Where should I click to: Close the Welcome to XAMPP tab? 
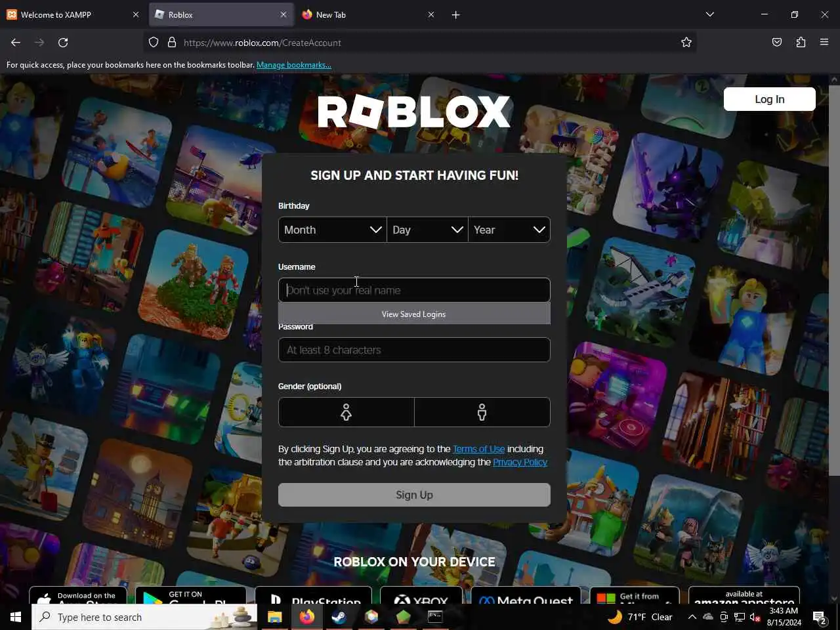[136, 14]
